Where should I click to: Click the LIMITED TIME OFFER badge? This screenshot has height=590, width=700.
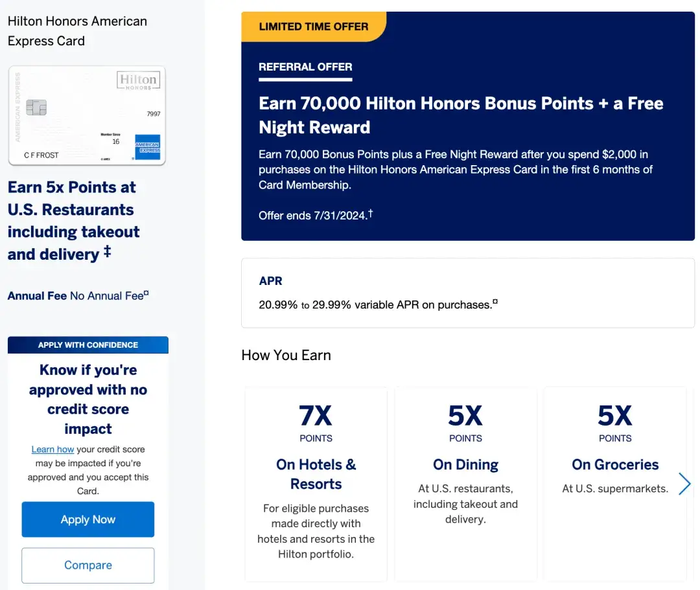coord(313,27)
